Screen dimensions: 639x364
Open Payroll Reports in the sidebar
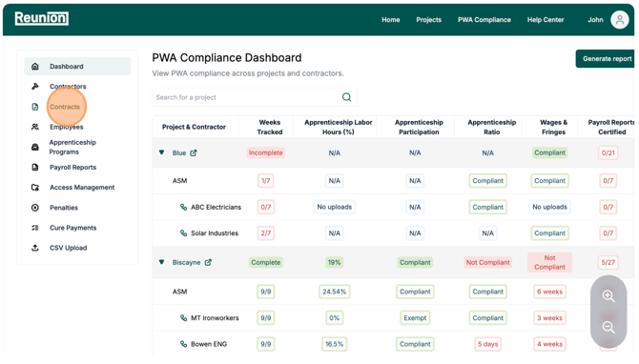(72, 168)
